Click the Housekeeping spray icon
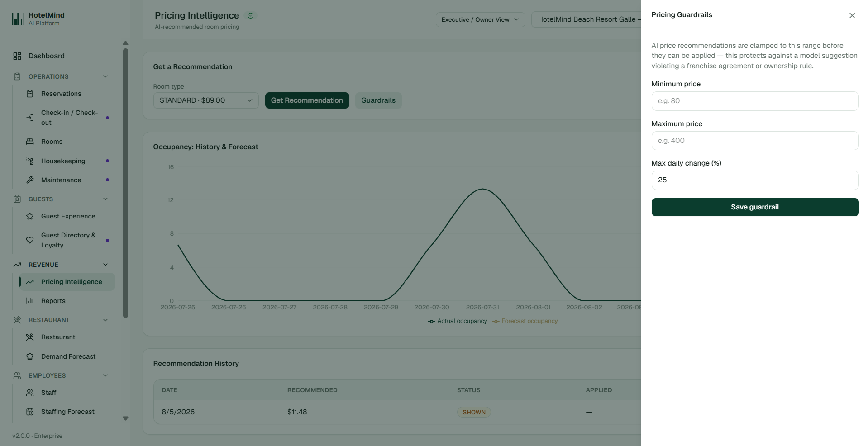The image size is (868, 446). click(x=30, y=161)
